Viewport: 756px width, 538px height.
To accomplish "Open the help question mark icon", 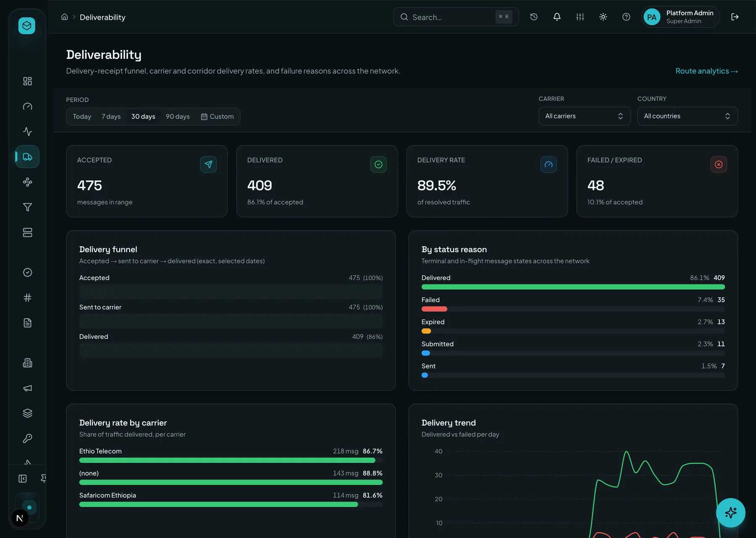I will [x=626, y=17].
